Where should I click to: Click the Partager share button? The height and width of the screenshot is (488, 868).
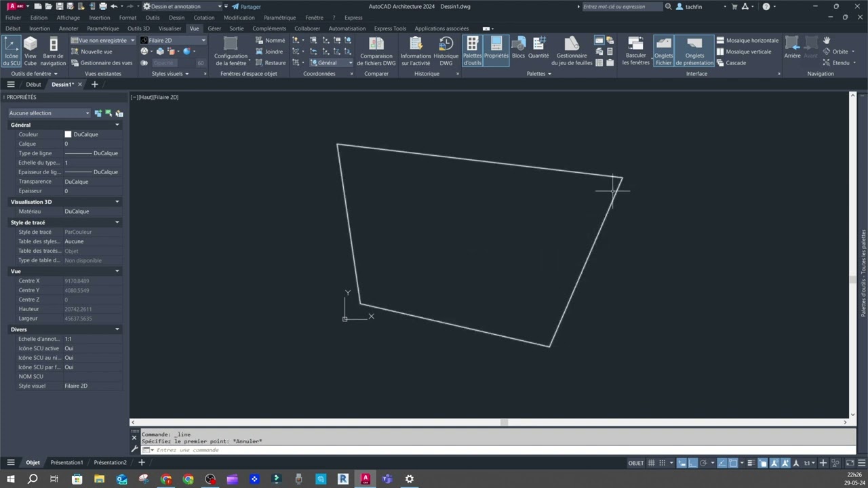point(246,7)
